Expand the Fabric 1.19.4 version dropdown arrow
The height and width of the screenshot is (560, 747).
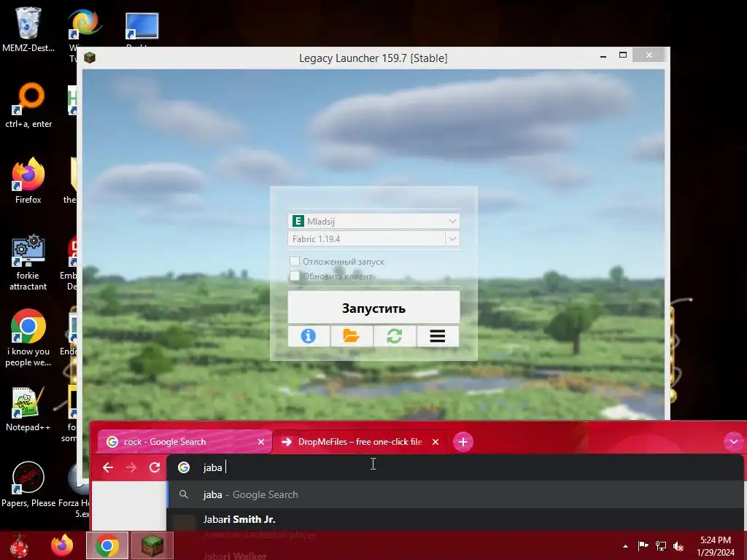452,238
